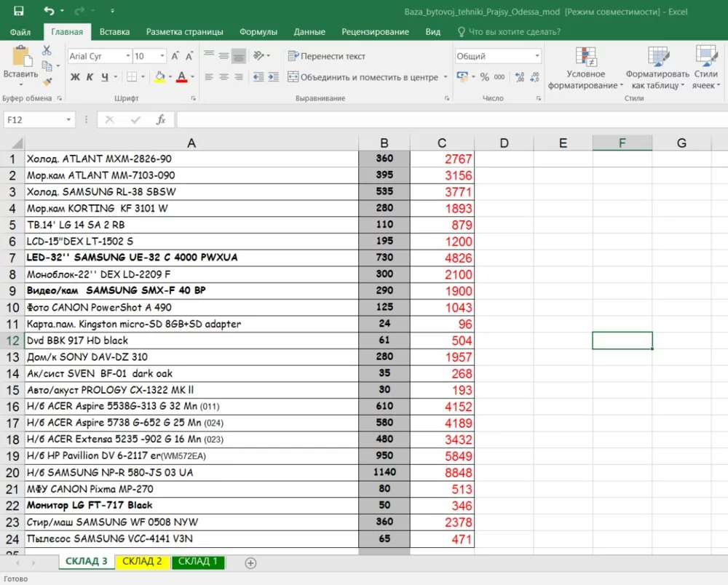728x585 pixels.
Task: Open the Файл tab
Action: pos(20,32)
